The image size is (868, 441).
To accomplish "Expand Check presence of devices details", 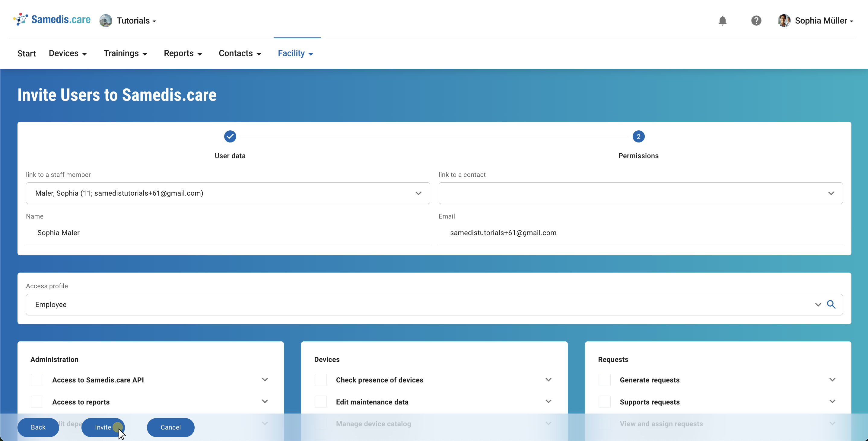I will pyautogui.click(x=548, y=380).
